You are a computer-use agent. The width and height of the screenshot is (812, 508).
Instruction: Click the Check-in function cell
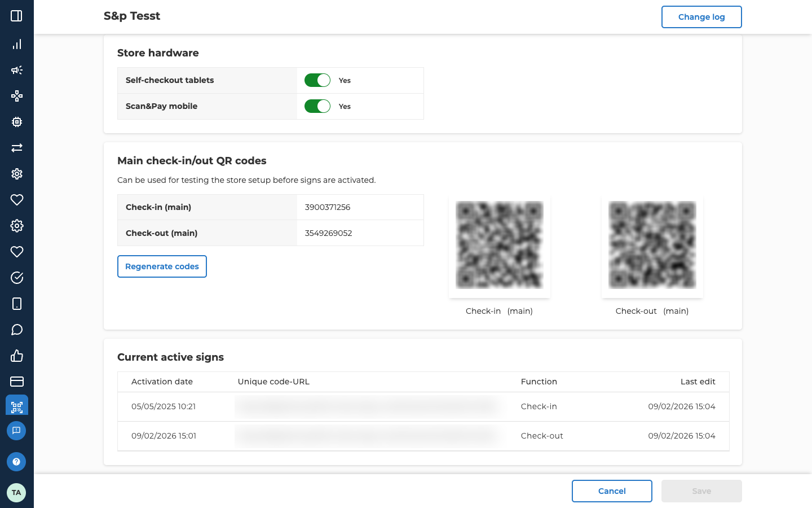click(x=539, y=406)
